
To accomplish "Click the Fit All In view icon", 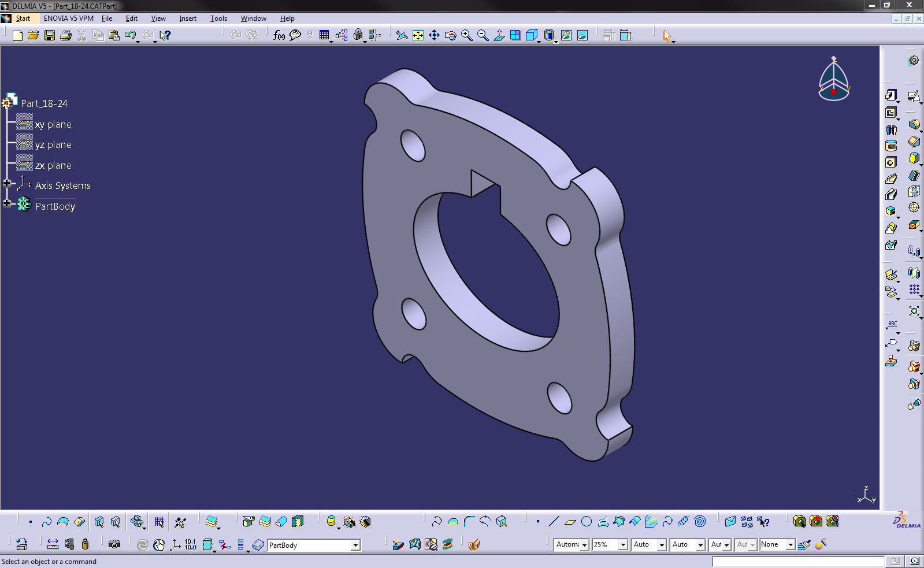I will [x=418, y=35].
